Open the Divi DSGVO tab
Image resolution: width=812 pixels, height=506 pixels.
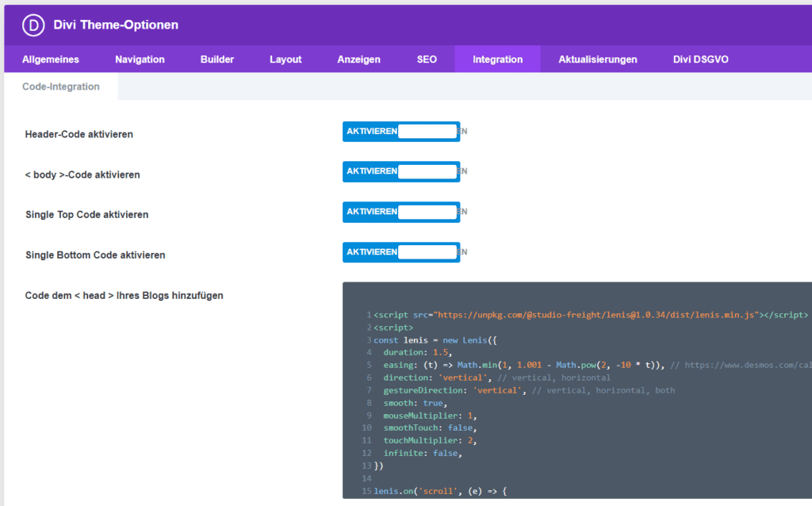pyautogui.click(x=701, y=59)
